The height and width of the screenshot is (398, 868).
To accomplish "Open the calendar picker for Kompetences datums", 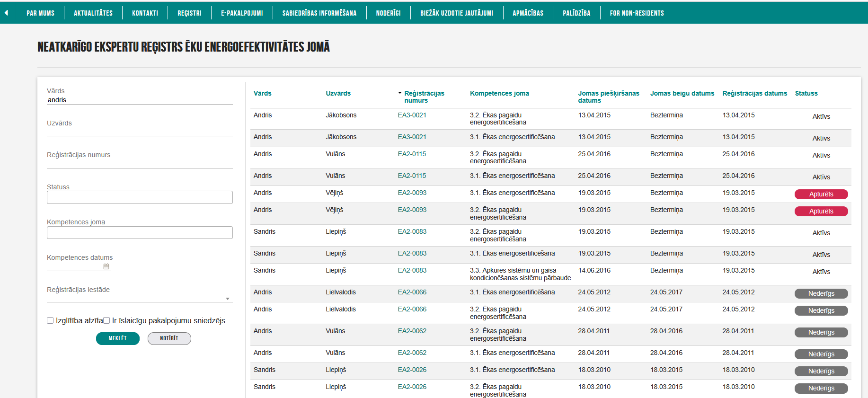I will 106,266.
